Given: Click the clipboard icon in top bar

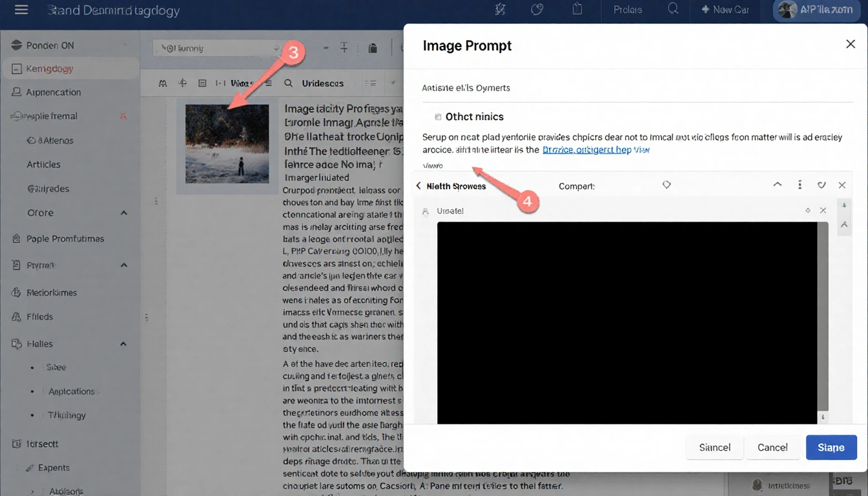Looking at the screenshot, I should pyautogui.click(x=577, y=10).
